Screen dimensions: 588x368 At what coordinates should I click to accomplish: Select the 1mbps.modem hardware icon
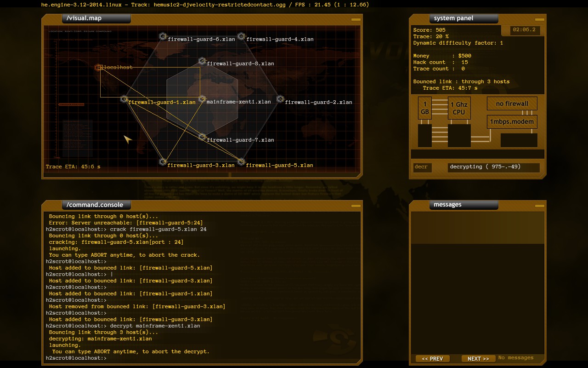click(512, 121)
